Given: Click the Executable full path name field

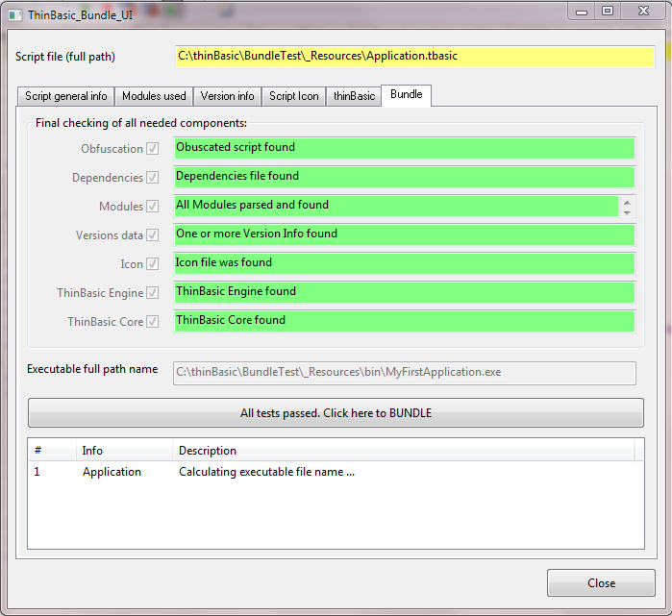Looking at the screenshot, I should [x=404, y=372].
